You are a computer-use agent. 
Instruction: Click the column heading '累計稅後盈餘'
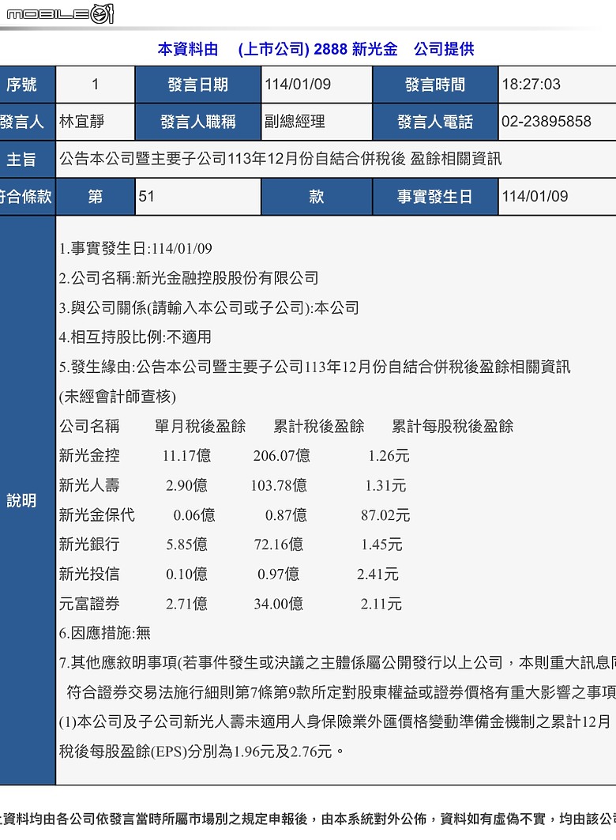pyautogui.click(x=319, y=427)
